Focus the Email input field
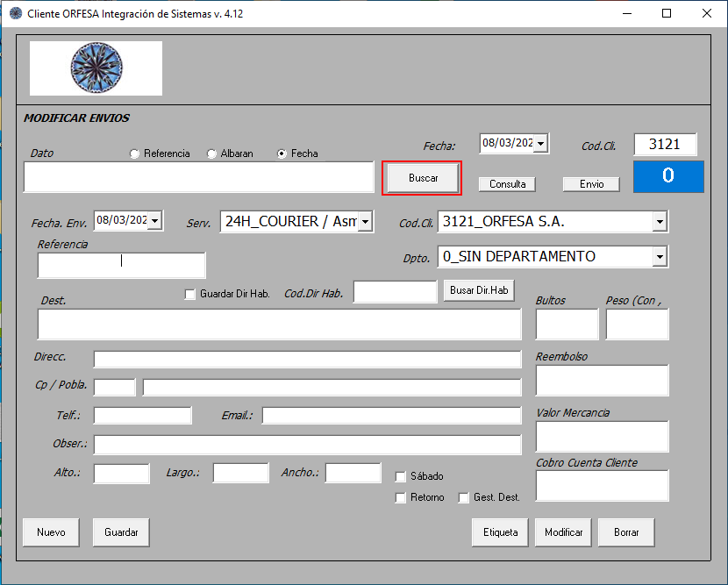 [x=391, y=416]
